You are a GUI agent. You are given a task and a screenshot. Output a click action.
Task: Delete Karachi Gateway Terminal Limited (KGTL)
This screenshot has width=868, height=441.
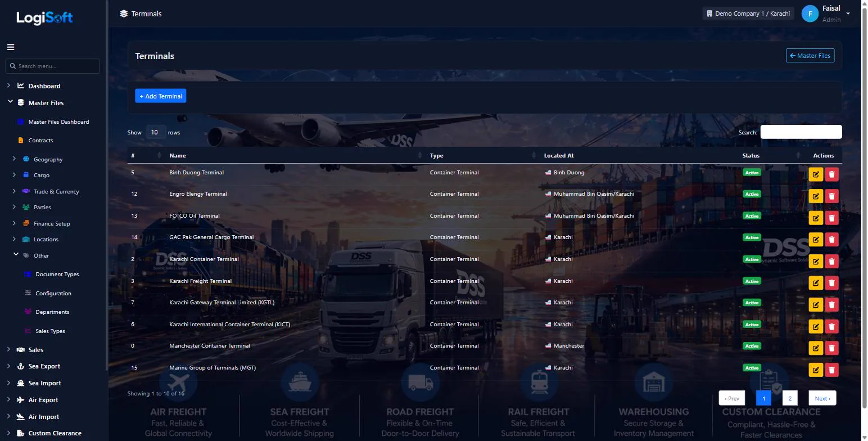pos(831,305)
